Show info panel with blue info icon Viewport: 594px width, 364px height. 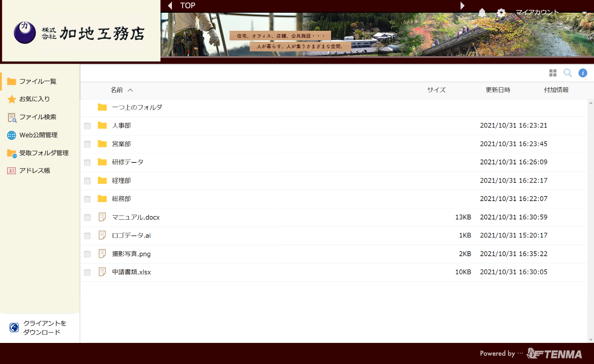[x=583, y=73]
